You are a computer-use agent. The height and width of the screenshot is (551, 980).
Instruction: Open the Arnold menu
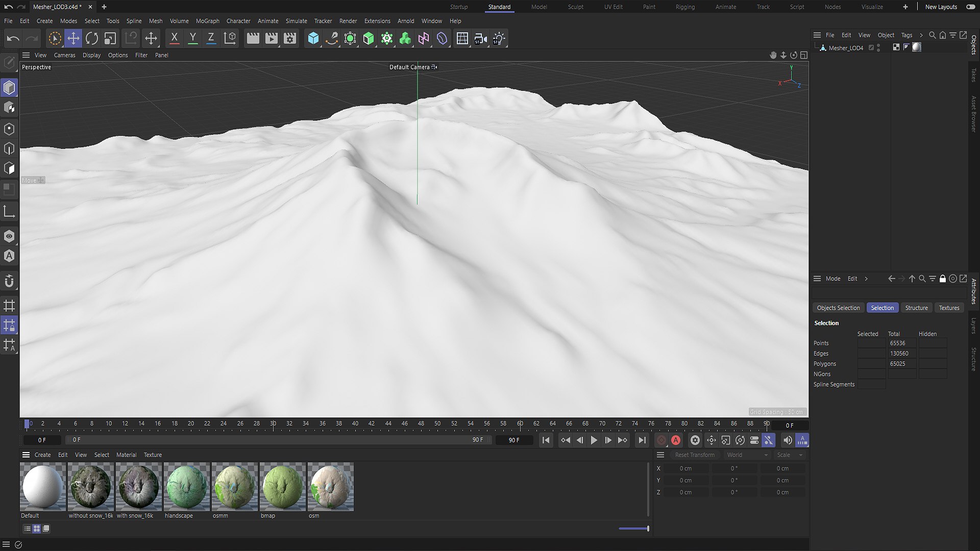pyautogui.click(x=406, y=21)
